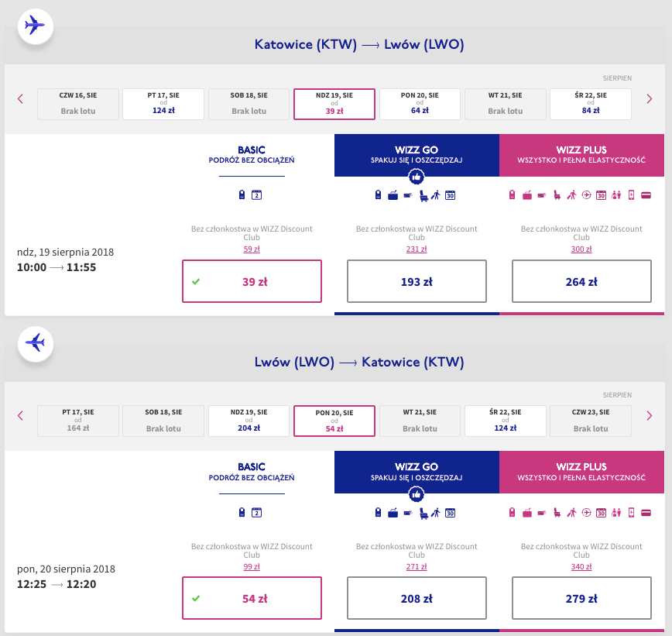672x636 pixels.
Task: Select the 193 zł WIZZ GO outbound fare
Action: pyautogui.click(x=417, y=281)
